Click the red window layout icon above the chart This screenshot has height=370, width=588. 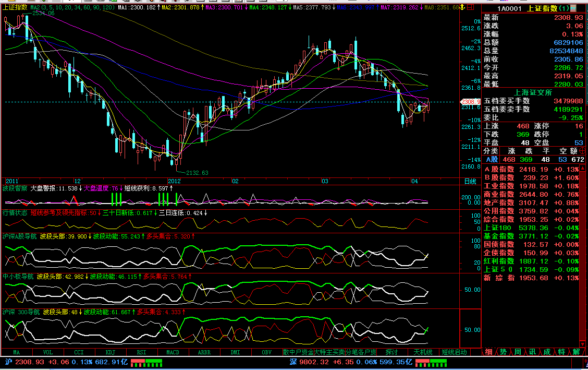(x=470, y=7)
